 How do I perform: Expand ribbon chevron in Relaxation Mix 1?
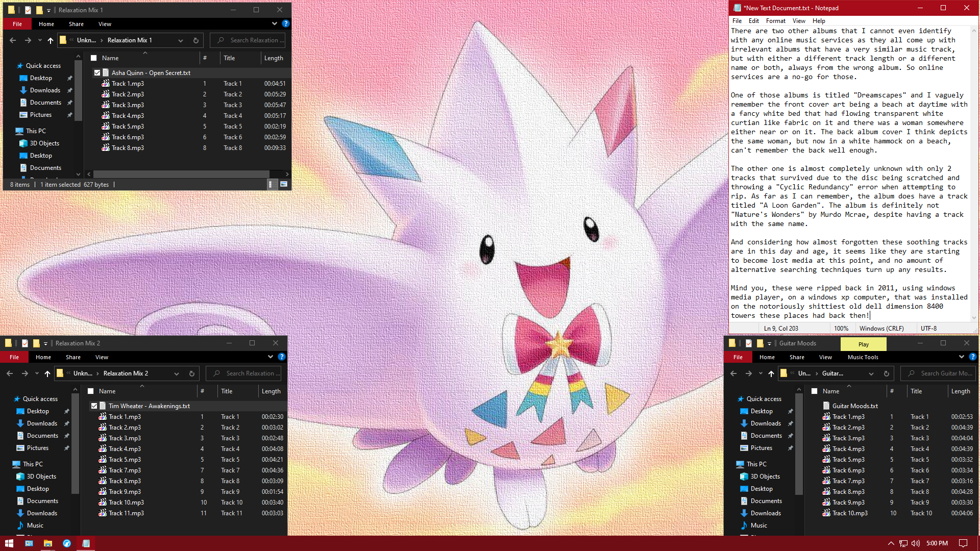click(275, 23)
